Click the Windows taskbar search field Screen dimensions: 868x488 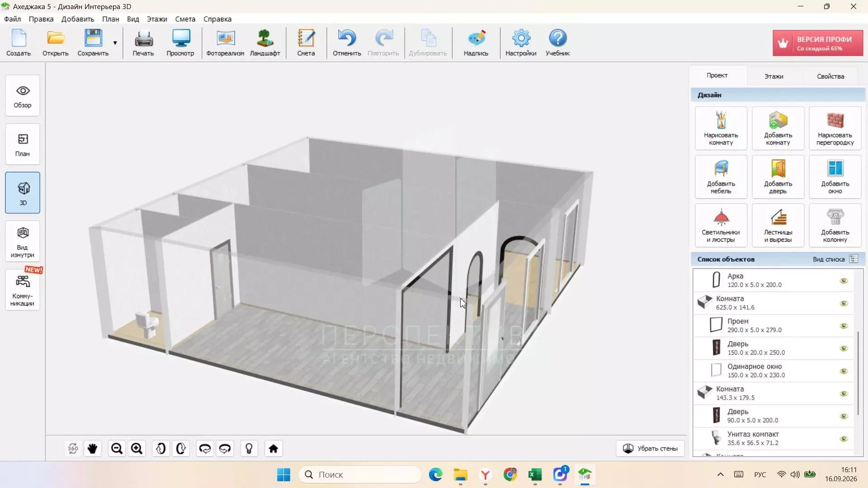(360, 474)
